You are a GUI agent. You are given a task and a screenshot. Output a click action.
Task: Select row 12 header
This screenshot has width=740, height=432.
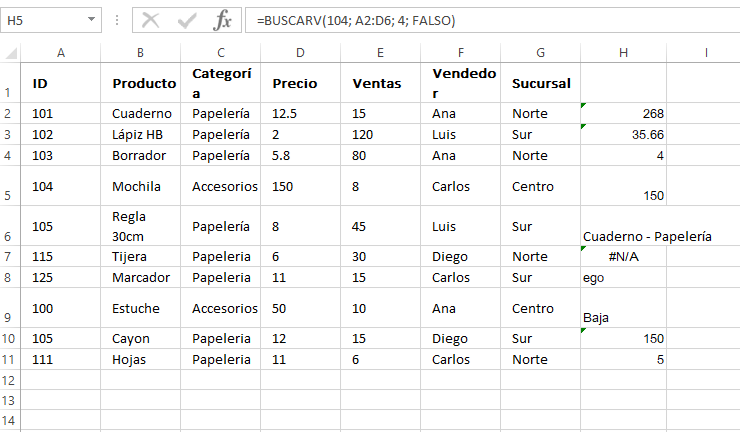pyautogui.click(x=9, y=380)
